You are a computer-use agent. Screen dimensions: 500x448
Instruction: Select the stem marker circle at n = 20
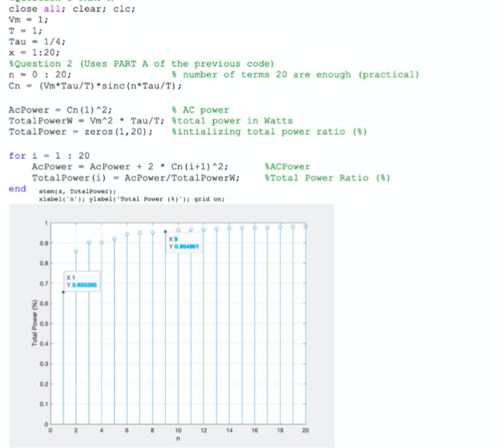[306, 227]
